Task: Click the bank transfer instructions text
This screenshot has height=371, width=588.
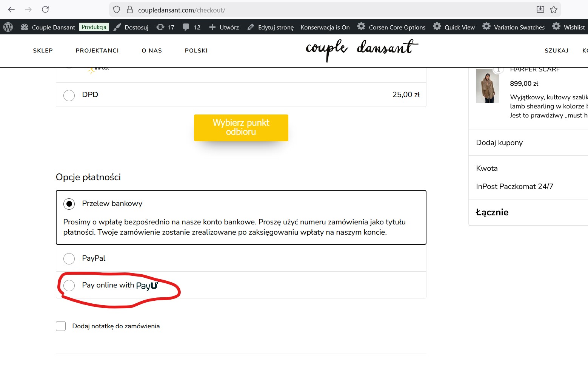Action: point(234,227)
